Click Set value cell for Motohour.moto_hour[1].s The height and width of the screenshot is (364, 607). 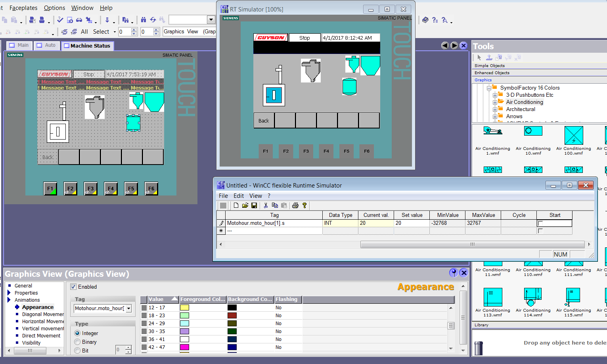point(412,223)
